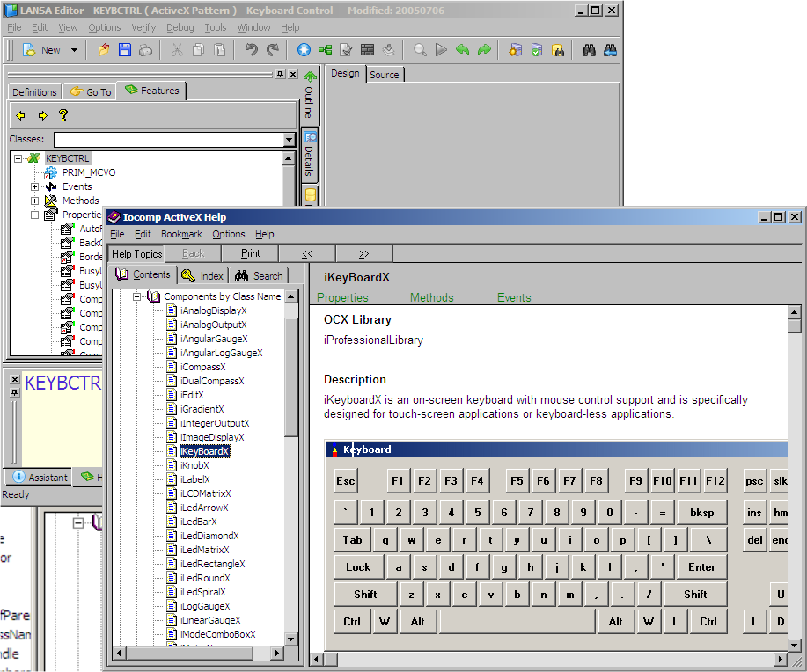Screen dimensions: 807x672
Task: Click the Save disk icon in toolbar
Action: click(x=124, y=50)
